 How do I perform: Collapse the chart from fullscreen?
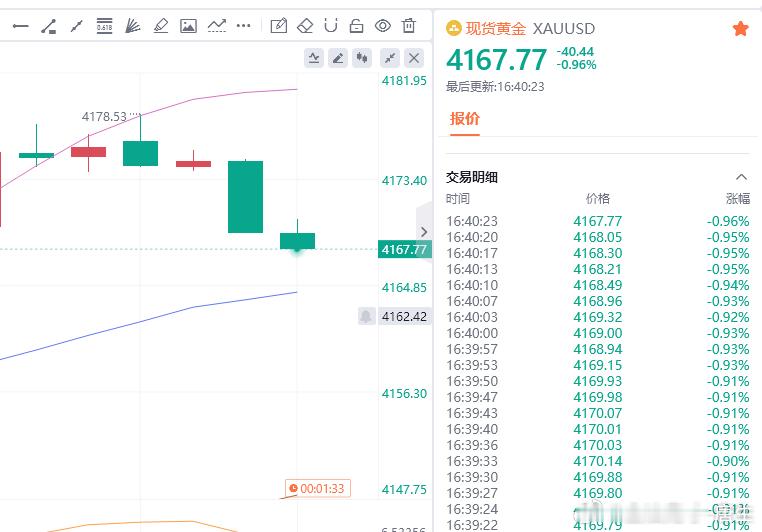tap(390, 58)
